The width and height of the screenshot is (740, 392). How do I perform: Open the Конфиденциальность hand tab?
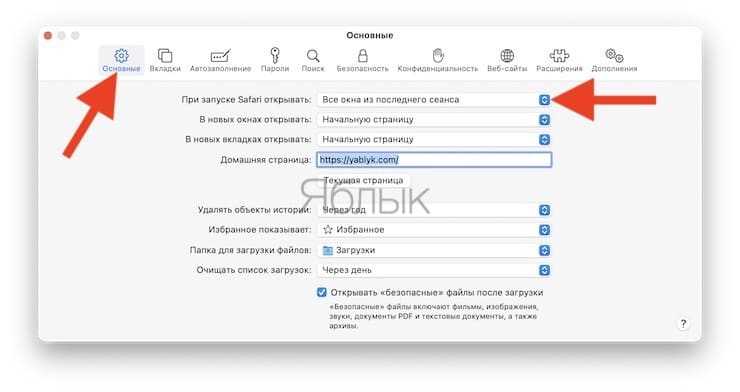(438, 60)
